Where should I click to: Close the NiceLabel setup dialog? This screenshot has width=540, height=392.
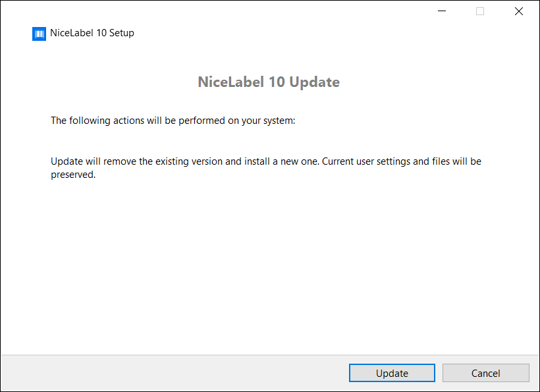click(x=518, y=11)
